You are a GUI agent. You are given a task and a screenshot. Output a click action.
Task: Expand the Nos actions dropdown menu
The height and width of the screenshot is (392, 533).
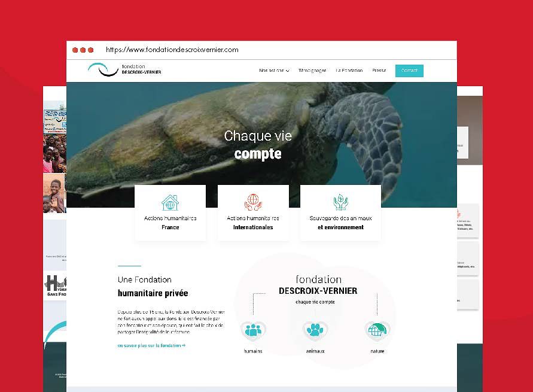(272, 71)
